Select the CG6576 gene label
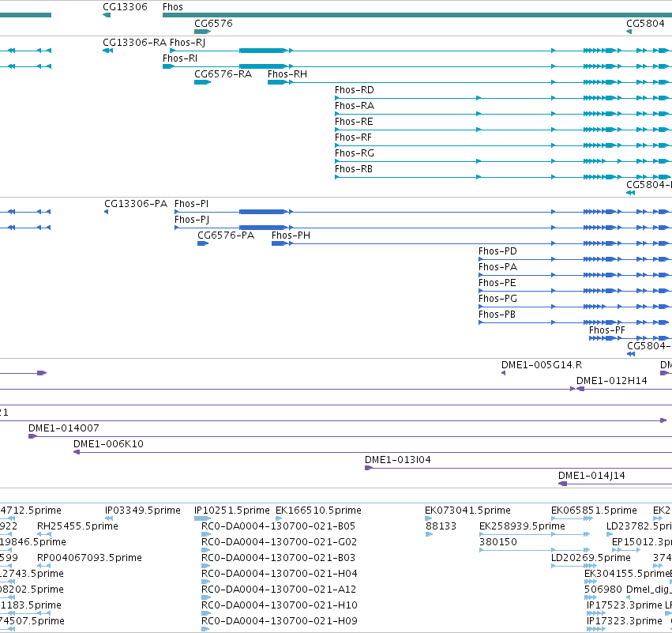The width and height of the screenshot is (672, 633). [213, 24]
